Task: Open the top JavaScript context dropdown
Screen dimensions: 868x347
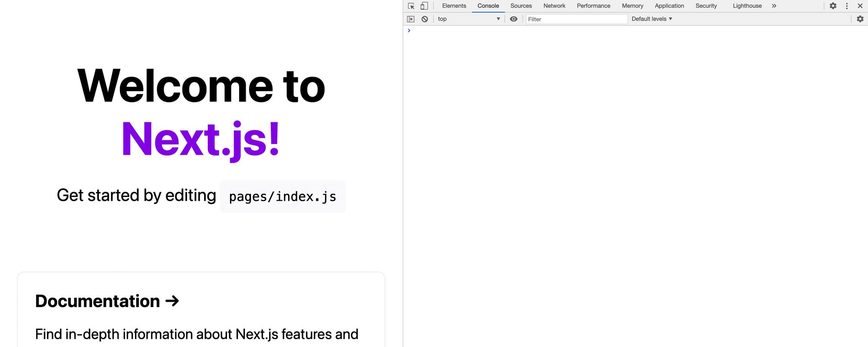Action: pos(469,19)
